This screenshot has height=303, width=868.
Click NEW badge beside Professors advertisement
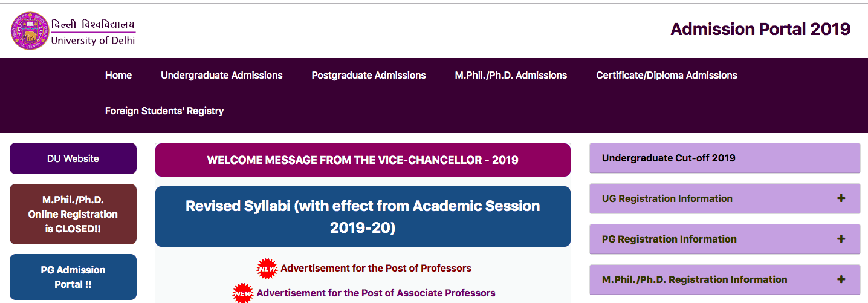coord(267,269)
